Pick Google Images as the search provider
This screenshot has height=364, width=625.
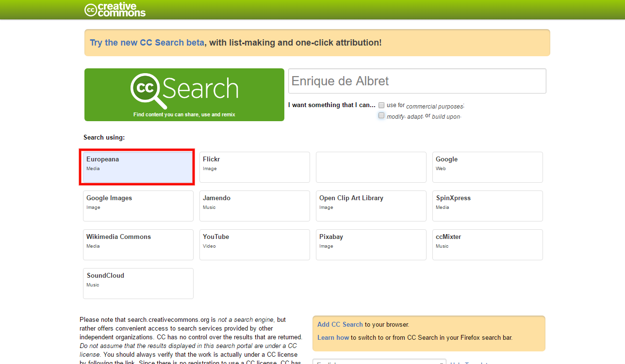(138, 206)
